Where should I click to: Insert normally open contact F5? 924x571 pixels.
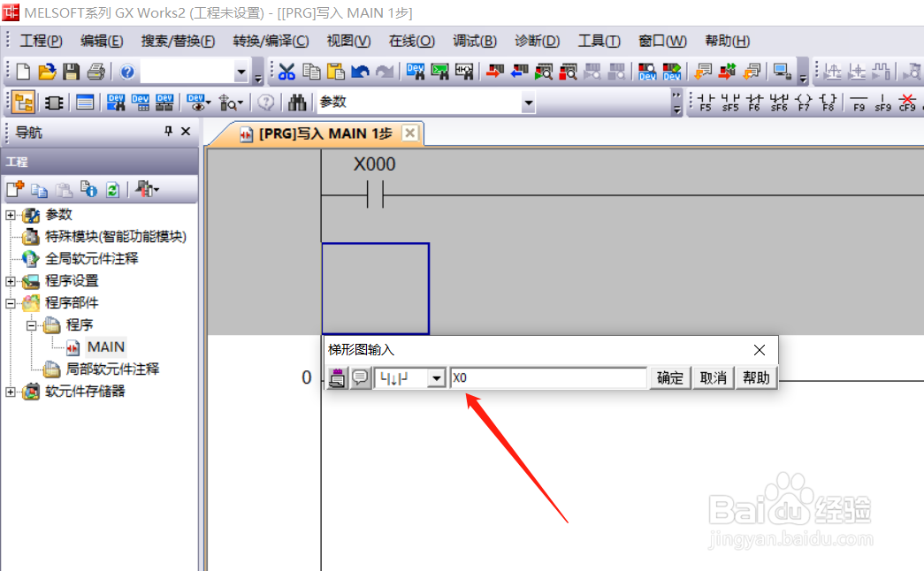pyautogui.click(x=706, y=103)
